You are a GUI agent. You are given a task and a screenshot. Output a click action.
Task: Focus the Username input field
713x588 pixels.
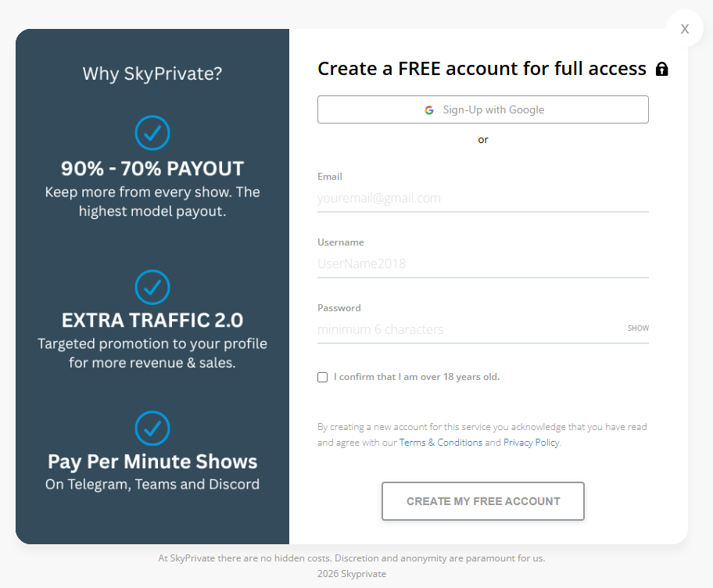(482, 264)
